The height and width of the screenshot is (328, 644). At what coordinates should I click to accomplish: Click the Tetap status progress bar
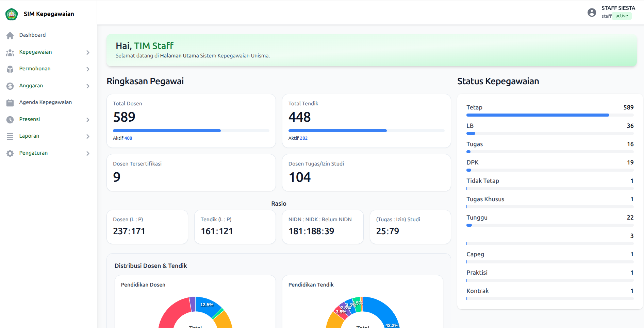coord(550,115)
